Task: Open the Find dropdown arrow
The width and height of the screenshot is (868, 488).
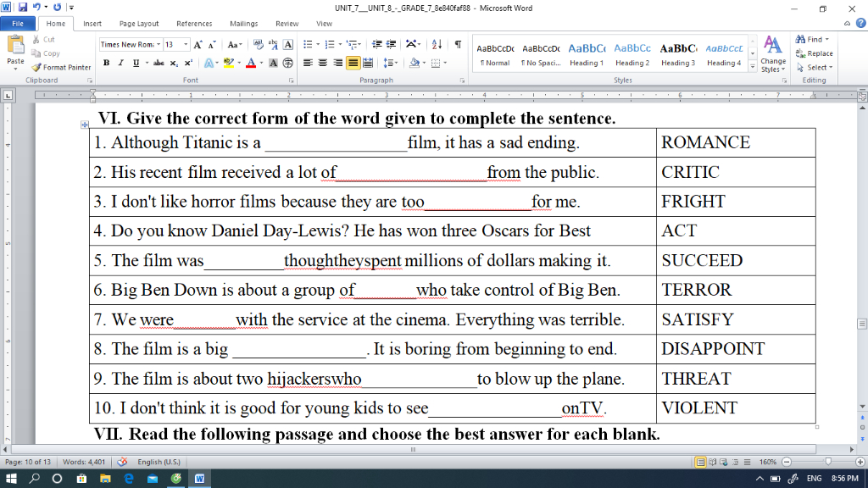Action: (827, 39)
